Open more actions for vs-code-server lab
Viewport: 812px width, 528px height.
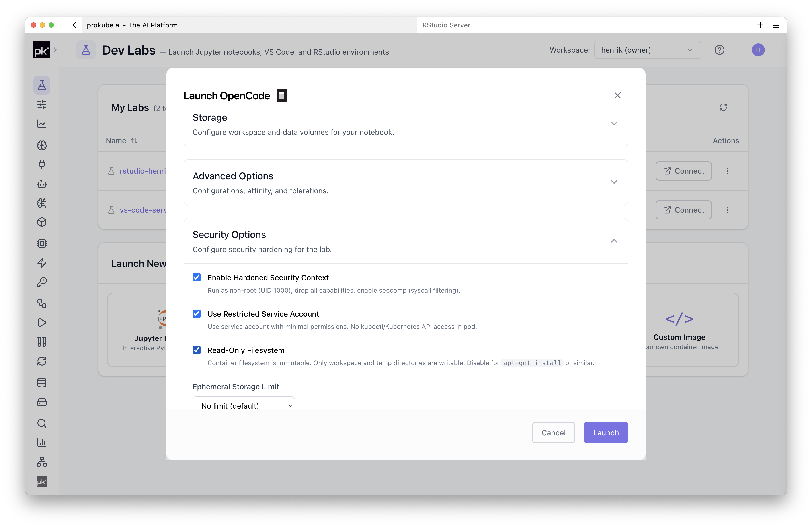coord(727,210)
